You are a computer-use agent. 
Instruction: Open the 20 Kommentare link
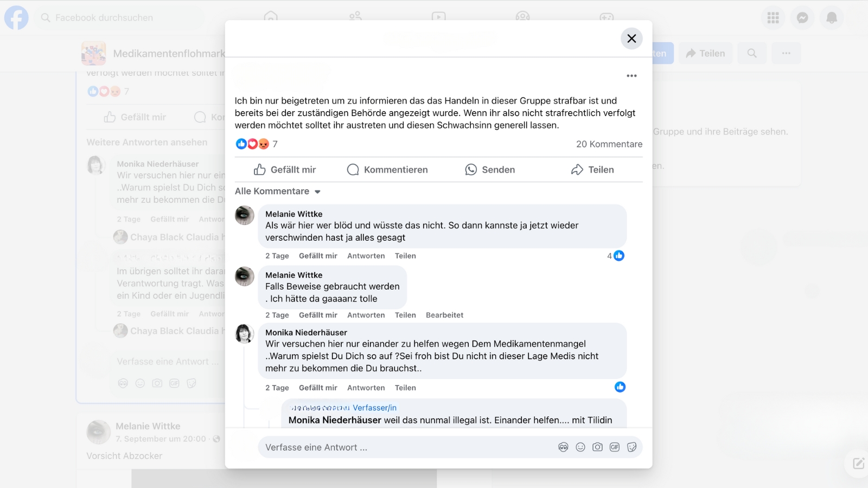[x=609, y=144]
